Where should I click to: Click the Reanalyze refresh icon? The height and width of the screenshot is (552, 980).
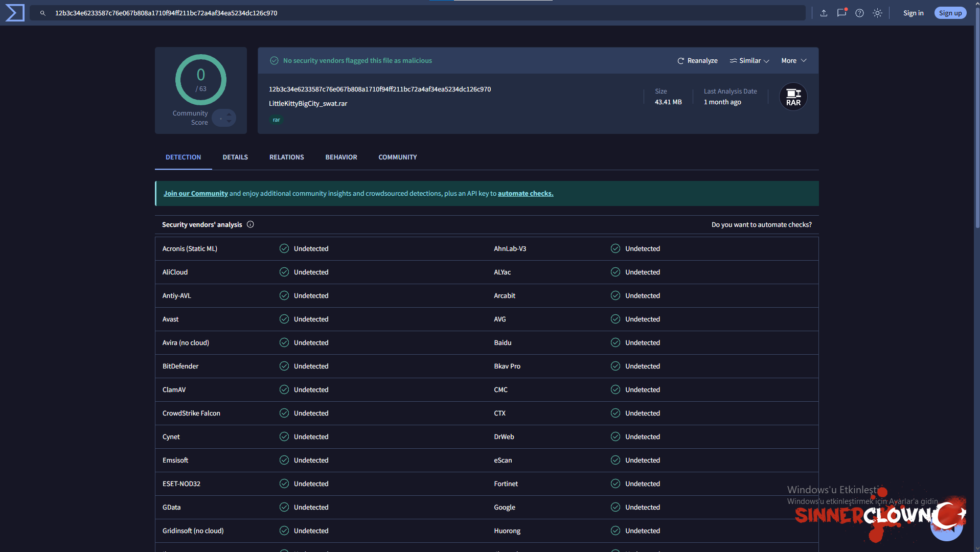click(x=680, y=61)
